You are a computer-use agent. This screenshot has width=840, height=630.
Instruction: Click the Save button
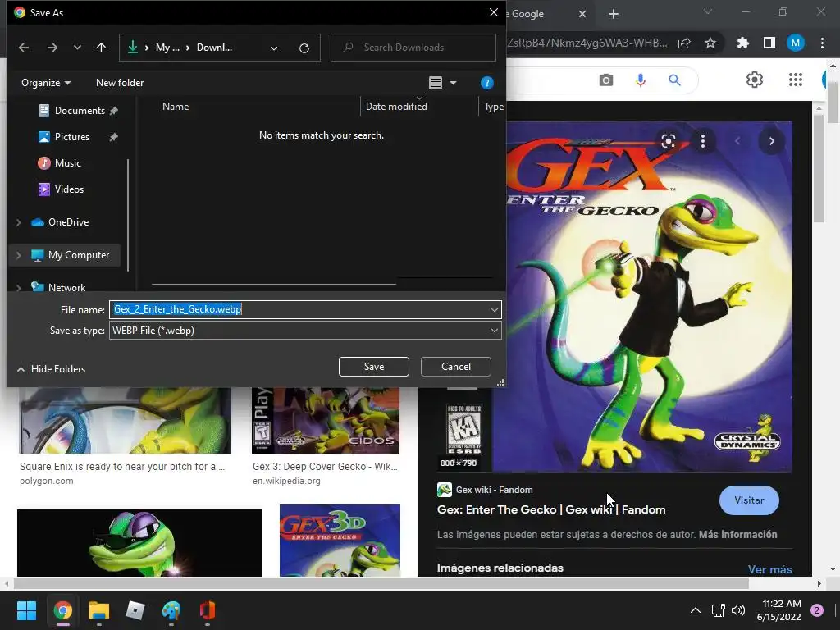[374, 367]
